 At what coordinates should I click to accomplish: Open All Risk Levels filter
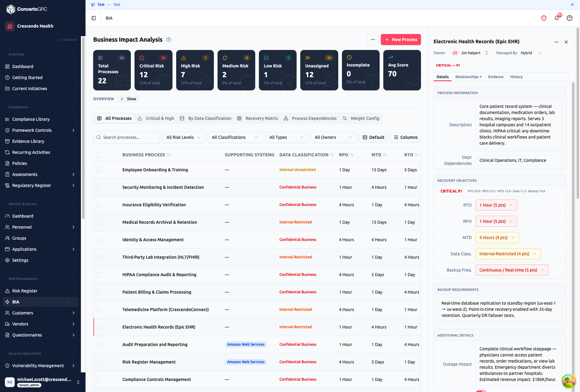point(184,137)
